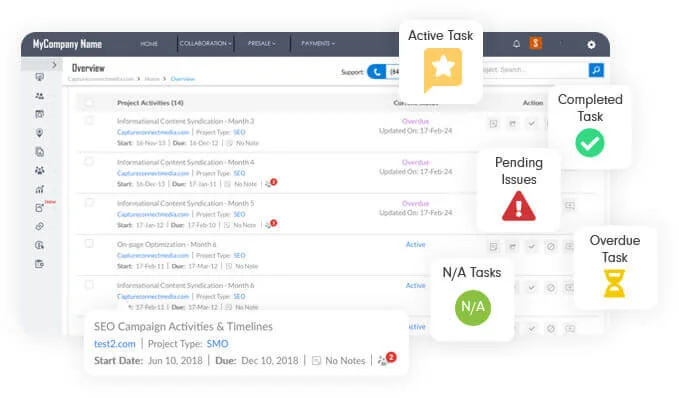
Task: Open the settings gear in the header
Action: 591,45
